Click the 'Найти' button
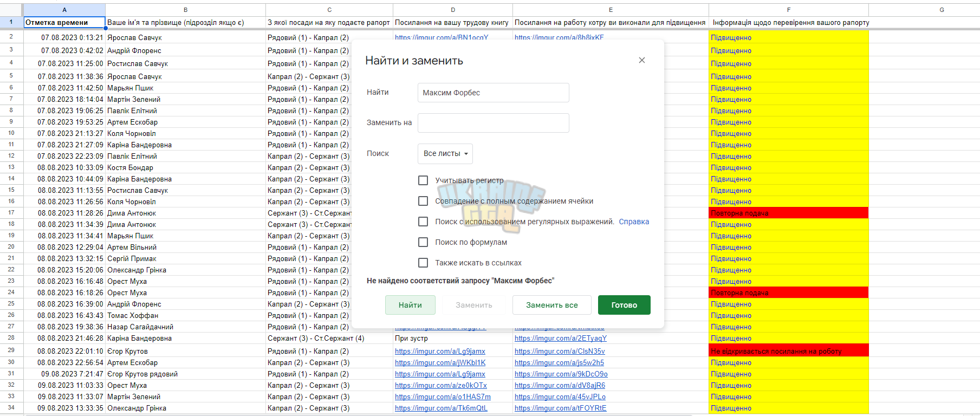The height and width of the screenshot is (416, 980). point(410,305)
